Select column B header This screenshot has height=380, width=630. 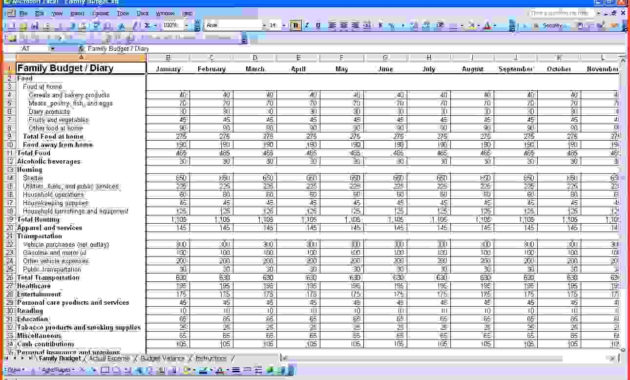pos(168,58)
